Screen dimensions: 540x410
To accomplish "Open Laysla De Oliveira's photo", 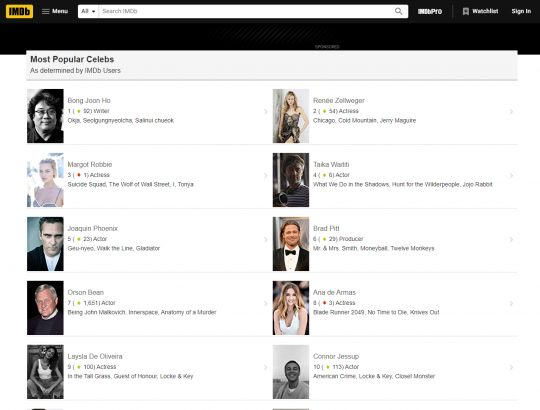I will (x=45, y=372).
